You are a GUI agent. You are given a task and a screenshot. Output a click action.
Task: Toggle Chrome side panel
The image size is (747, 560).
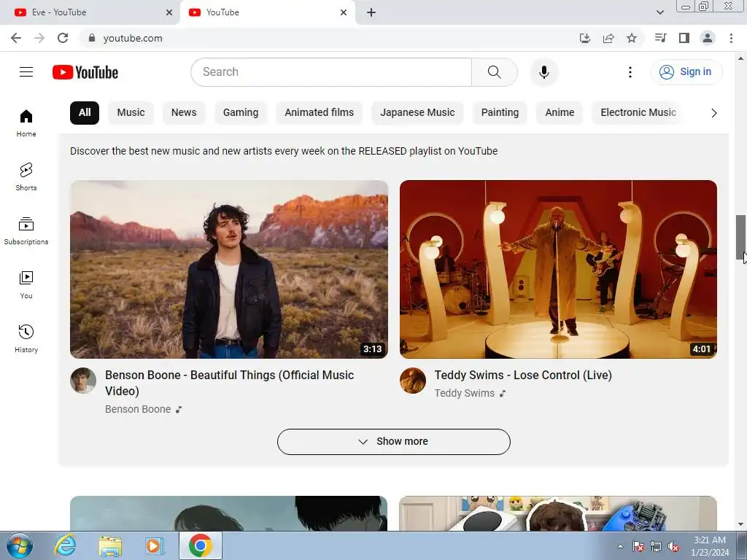(x=684, y=38)
